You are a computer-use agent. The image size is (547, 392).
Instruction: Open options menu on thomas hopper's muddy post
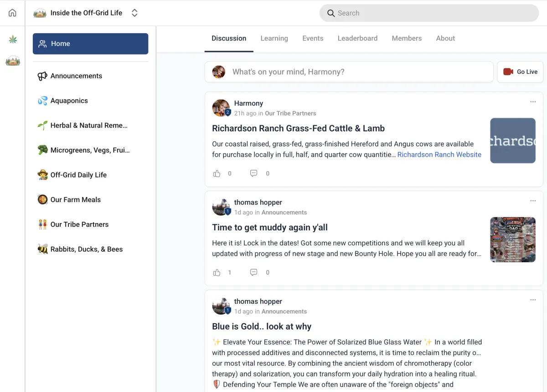[533, 200]
